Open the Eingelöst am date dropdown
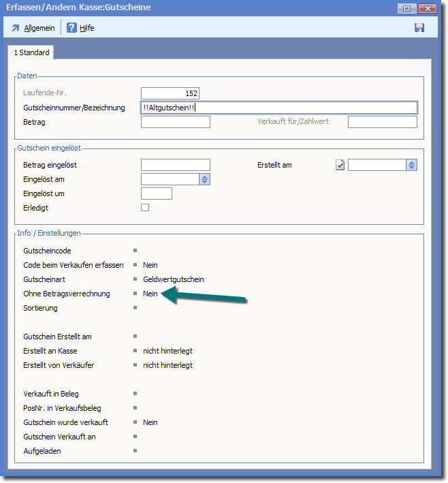This screenshot has width=448, height=483. click(205, 179)
